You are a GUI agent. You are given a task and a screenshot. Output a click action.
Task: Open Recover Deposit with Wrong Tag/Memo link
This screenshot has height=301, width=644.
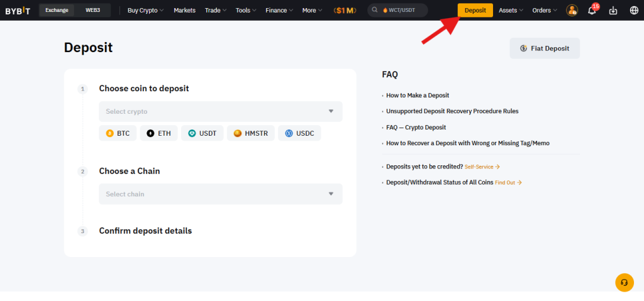pos(468,143)
